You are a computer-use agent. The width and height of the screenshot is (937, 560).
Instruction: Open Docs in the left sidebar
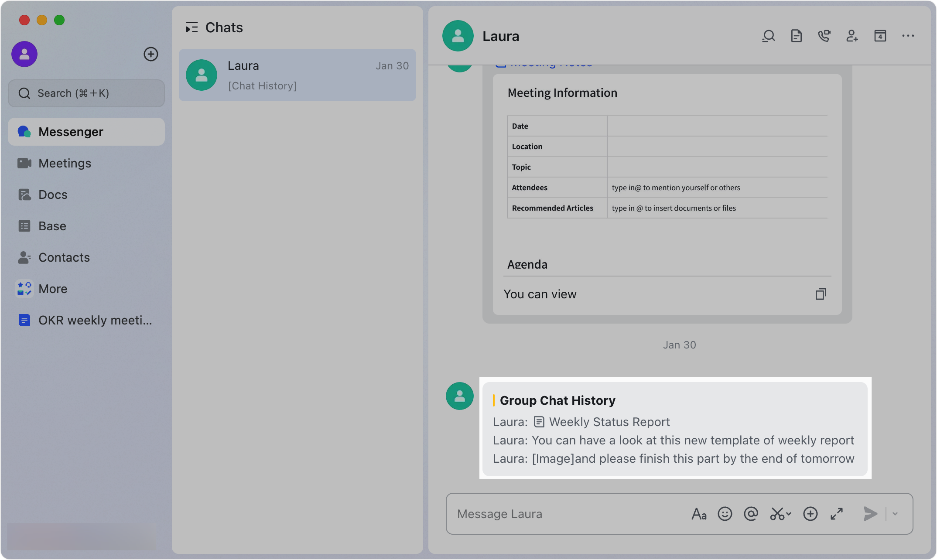click(53, 195)
